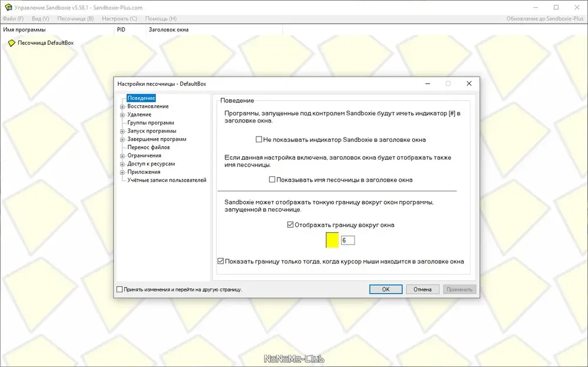Image resolution: width=588 pixels, height=367 pixels.
Task: Maximize the Sandboxie Control main window
Action: (x=556, y=8)
